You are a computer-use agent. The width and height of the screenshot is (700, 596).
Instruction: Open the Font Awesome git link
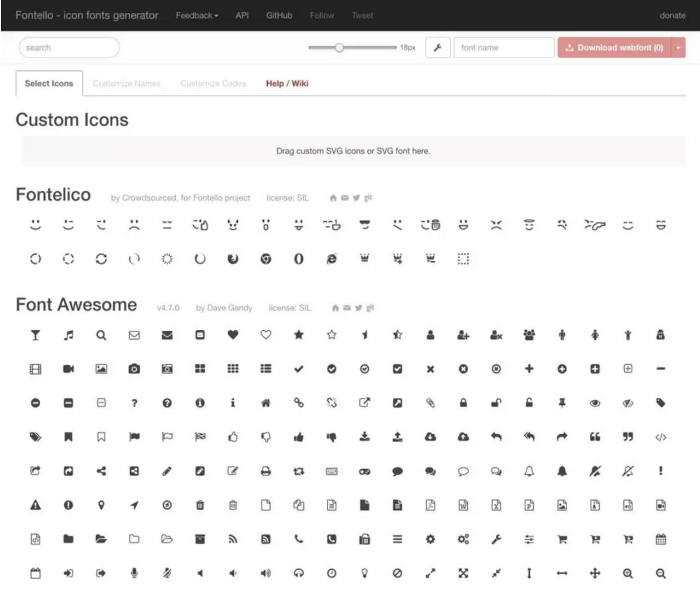tap(370, 308)
